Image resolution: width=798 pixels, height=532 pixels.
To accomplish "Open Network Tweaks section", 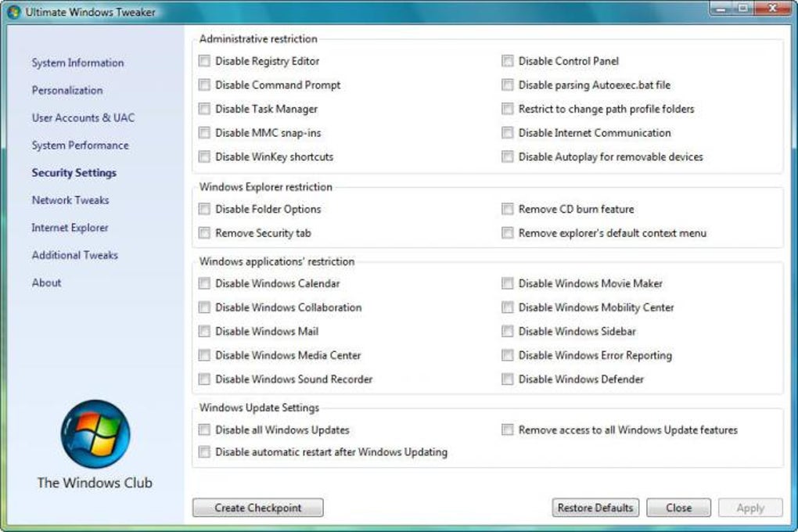I will pyautogui.click(x=70, y=200).
